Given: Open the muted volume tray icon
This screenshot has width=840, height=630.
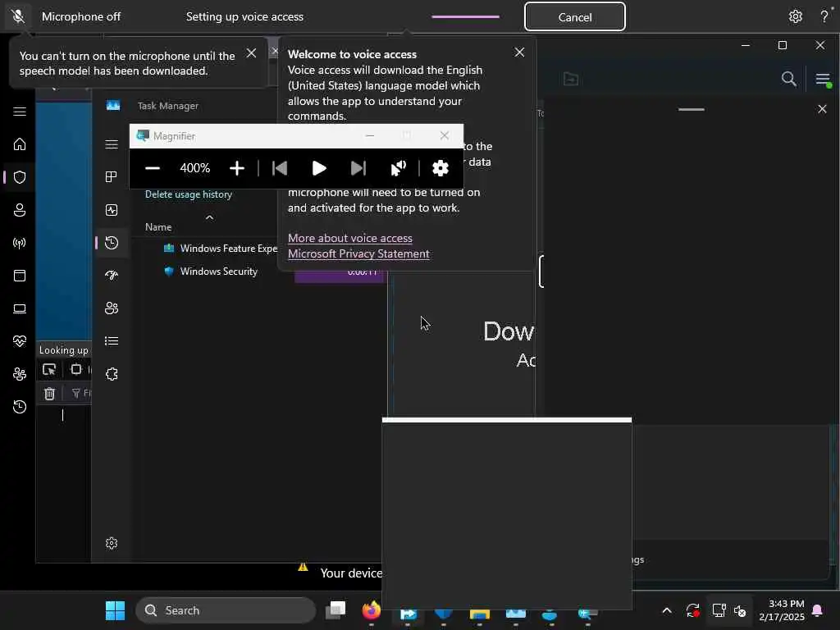Looking at the screenshot, I should [741, 610].
